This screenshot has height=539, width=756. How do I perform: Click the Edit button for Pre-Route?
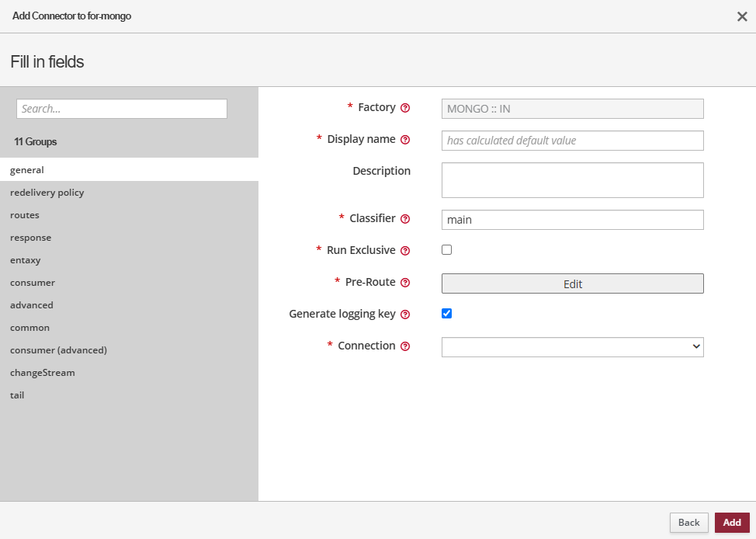pyautogui.click(x=572, y=283)
